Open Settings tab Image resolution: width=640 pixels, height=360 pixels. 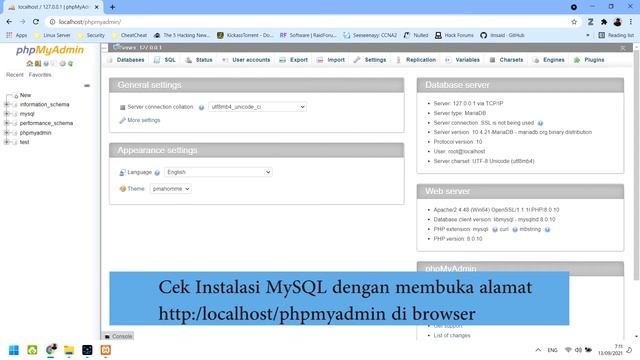(x=370, y=60)
